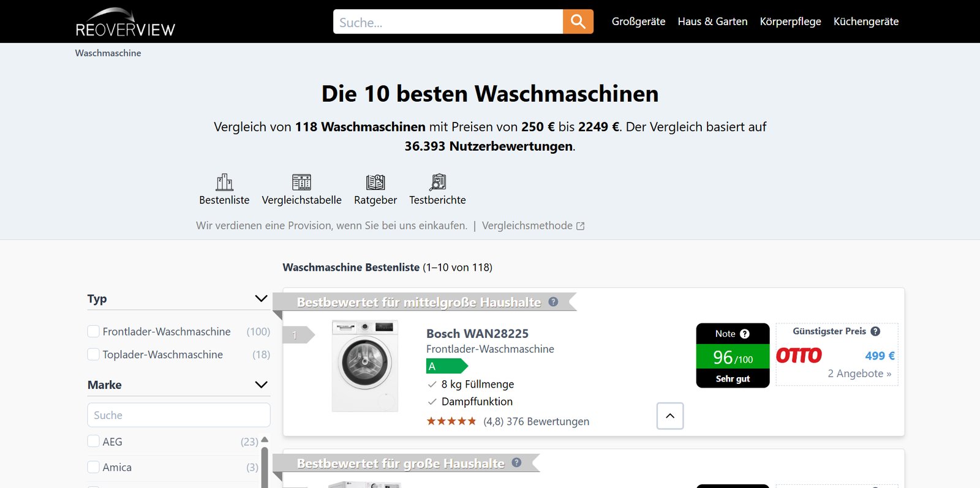Open the Großgeräte menu
This screenshot has width=980, height=488.
[638, 21]
